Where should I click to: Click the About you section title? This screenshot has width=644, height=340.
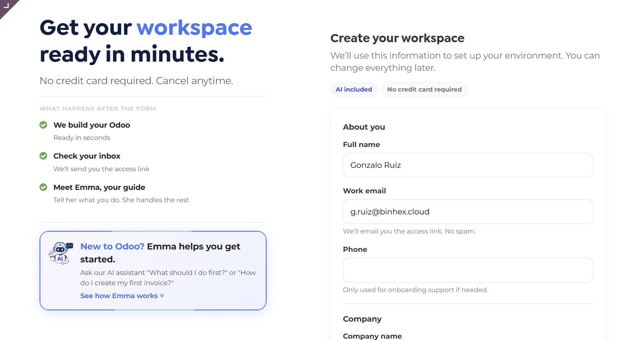pyautogui.click(x=364, y=127)
